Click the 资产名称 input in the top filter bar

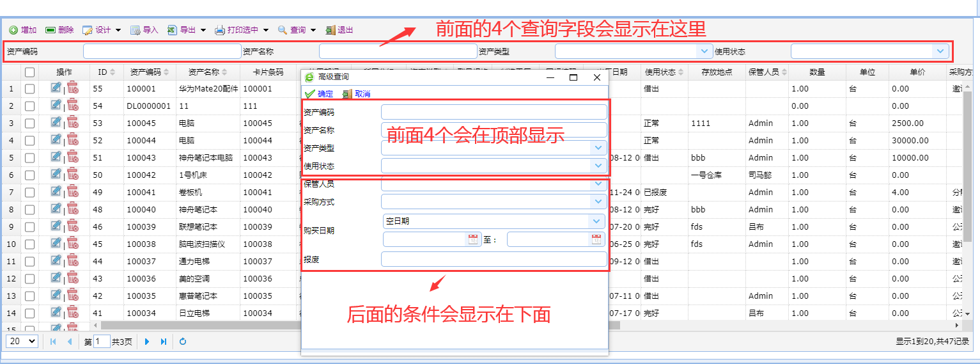pos(398,51)
